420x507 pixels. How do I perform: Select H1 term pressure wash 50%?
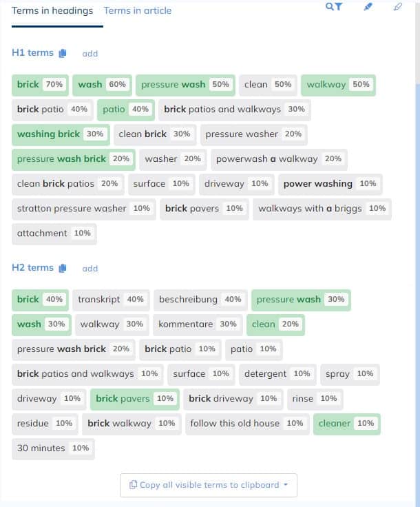point(185,85)
